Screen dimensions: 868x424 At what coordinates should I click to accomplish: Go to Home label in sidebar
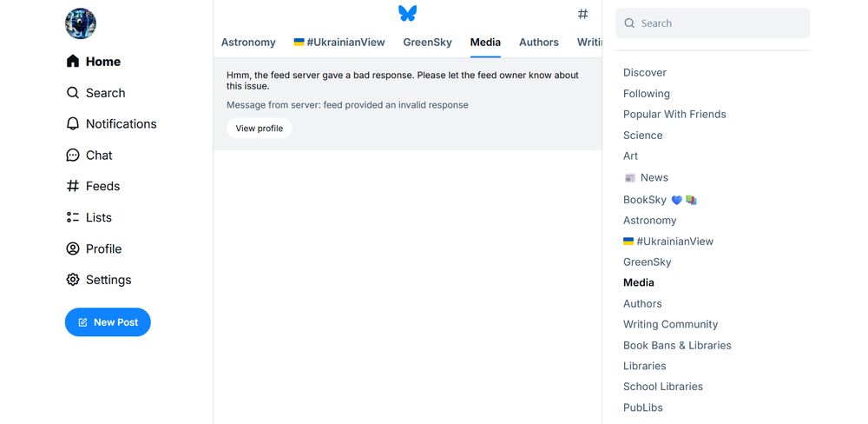pyautogui.click(x=103, y=62)
